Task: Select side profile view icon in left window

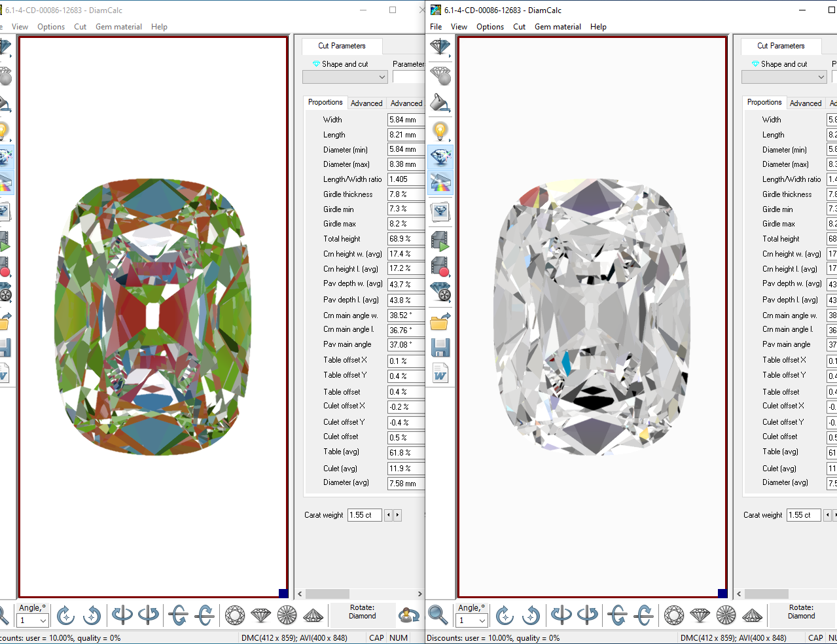Action: click(x=260, y=615)
